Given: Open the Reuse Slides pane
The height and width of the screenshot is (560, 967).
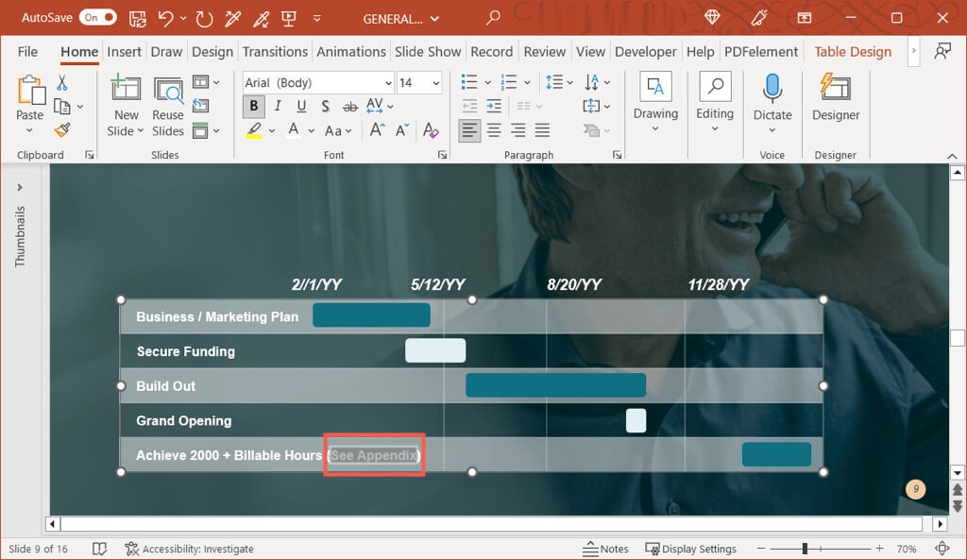Looking at the screenshot, I should 168,108.
